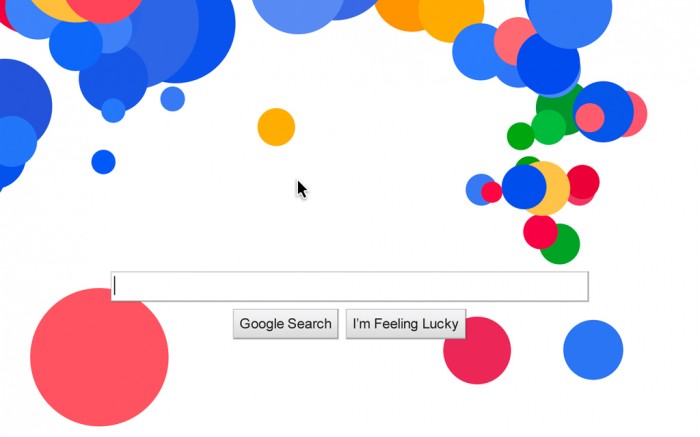Click the Google Search button
Screen dimensions: 700x437
point(286,324)
